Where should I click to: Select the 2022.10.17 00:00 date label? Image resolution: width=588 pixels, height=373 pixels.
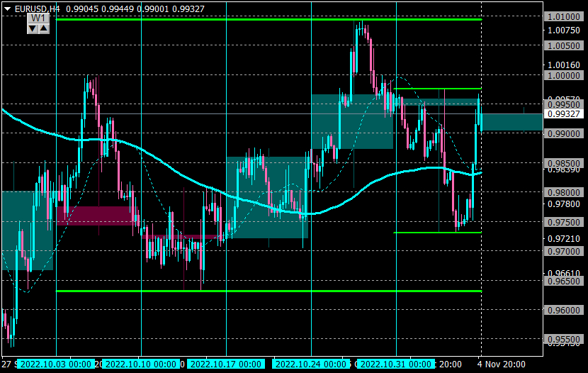[x=226, y=364]
